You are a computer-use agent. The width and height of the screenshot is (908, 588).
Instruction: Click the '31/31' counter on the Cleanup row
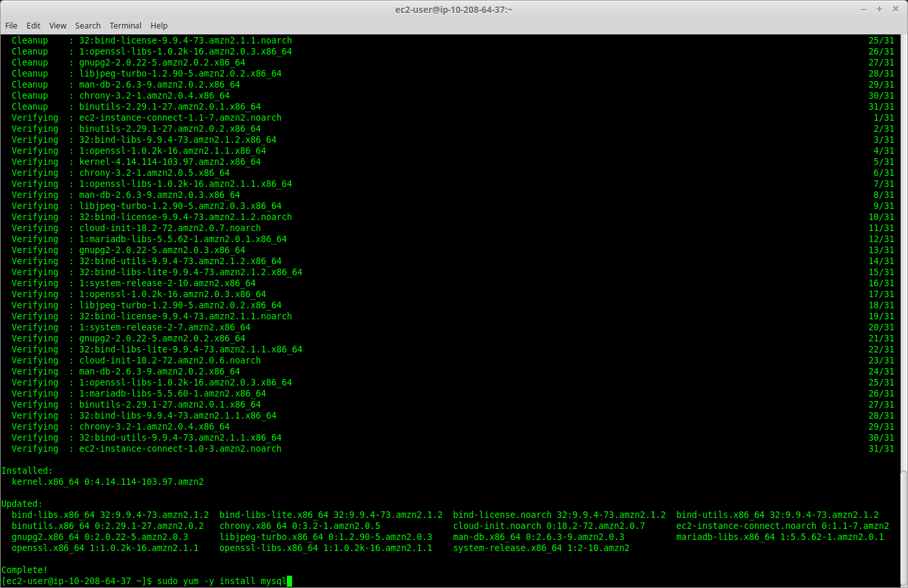pyautogui.click(x=881, y=106)
